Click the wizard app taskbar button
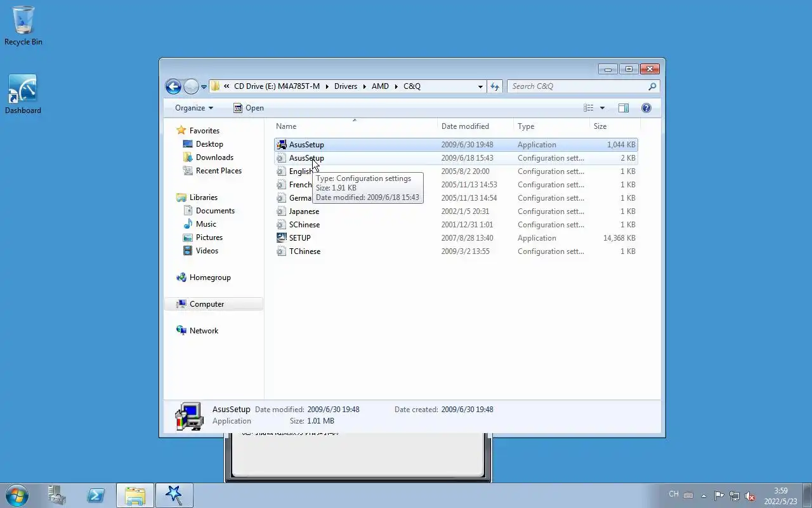This screenshot has height=508, width=812. [x=174, y=495]
